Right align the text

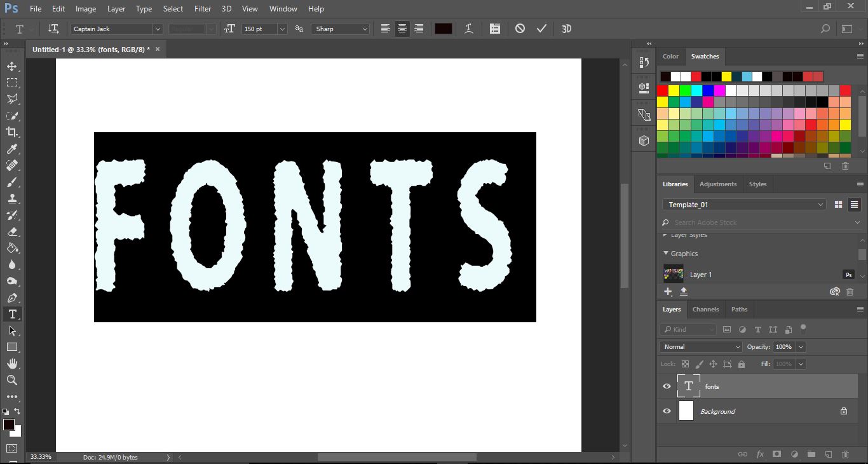click(x=418, y=29)
